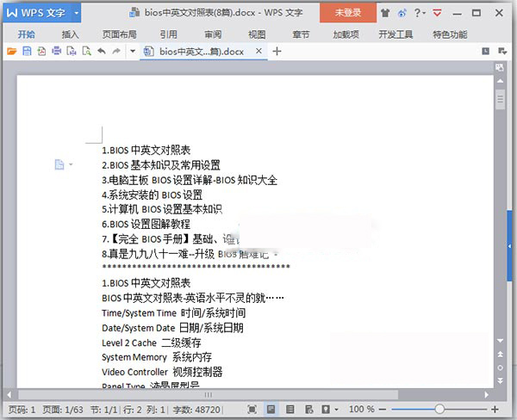Expand the WPS 文字 menu arrow
This screenshot has height=420, width=517.
pyautogui.click(x=76, y=13)
